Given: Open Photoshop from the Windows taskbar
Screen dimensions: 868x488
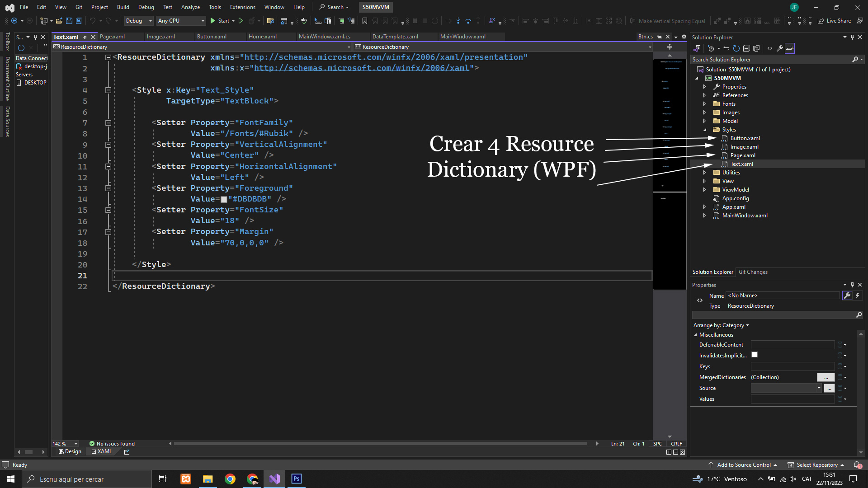Looking at the screenshot, I should pyautogui.click(x=296, y=479).
